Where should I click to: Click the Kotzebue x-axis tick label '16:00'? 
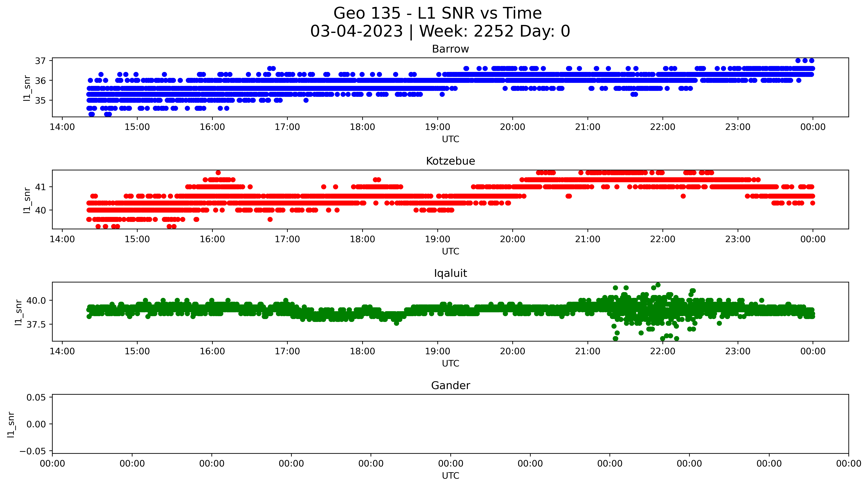[x=212, y=239]
